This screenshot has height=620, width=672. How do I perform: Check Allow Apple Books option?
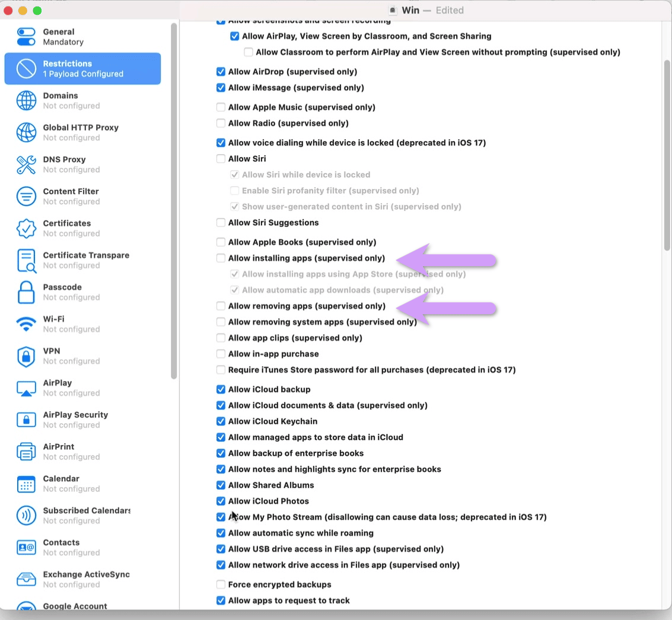(221, 242)
